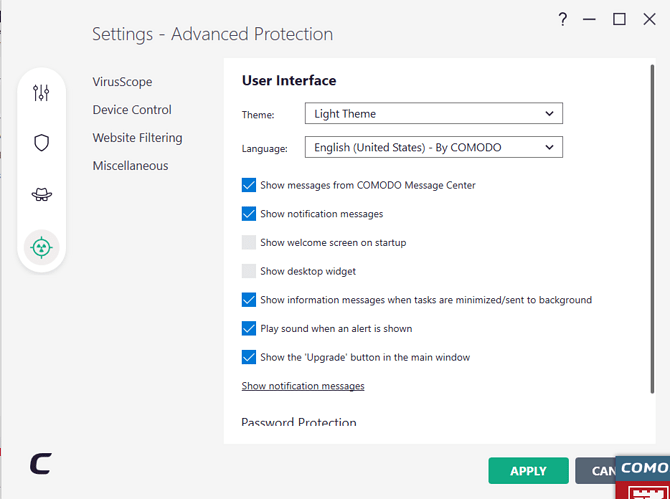Open the Language dropdown
The height and width of the screenshot is (499, 670).
coord(434,147)
